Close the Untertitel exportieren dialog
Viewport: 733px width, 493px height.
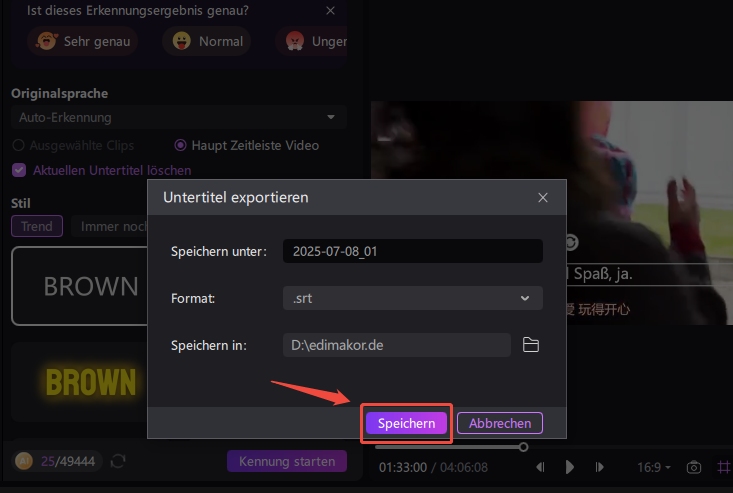(543, 198)
